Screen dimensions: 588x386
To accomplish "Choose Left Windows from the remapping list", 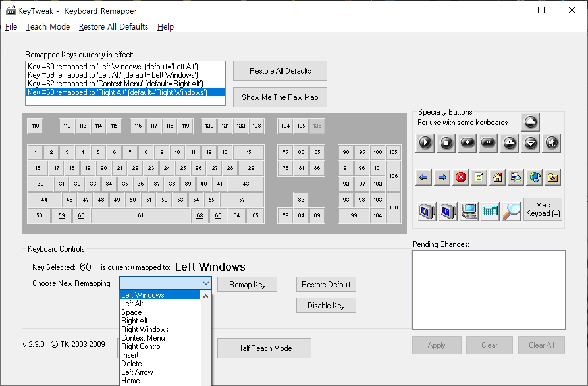I will pyautogui.click(x=160, y=295).
